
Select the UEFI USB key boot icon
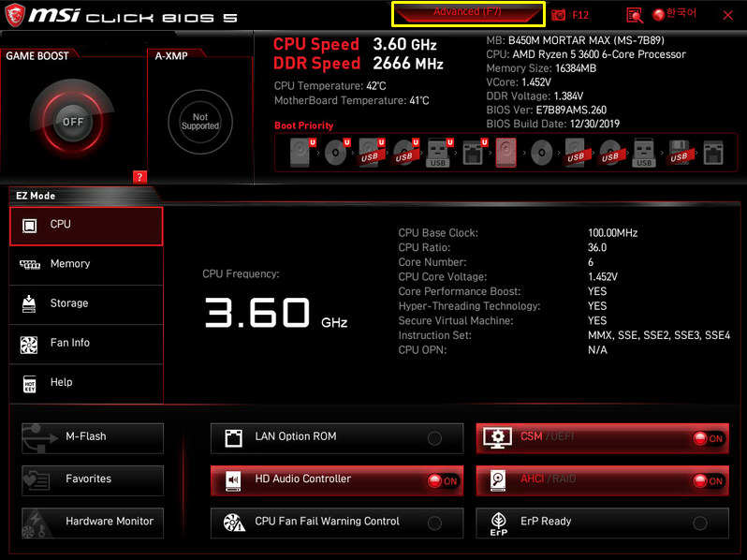pyautogui.click(x=439, y=153)
